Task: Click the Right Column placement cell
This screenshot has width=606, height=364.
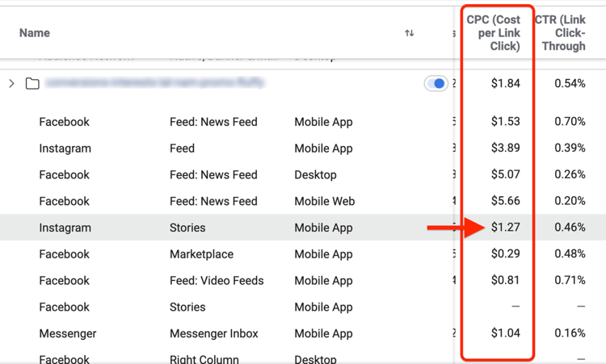Action: (204, 359)
